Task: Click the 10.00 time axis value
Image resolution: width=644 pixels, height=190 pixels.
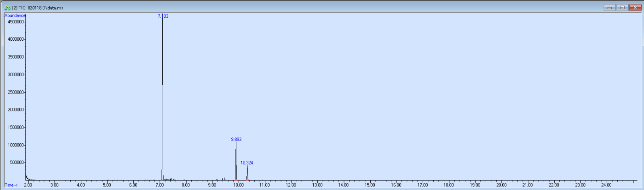Action: [x=238, y=185]
